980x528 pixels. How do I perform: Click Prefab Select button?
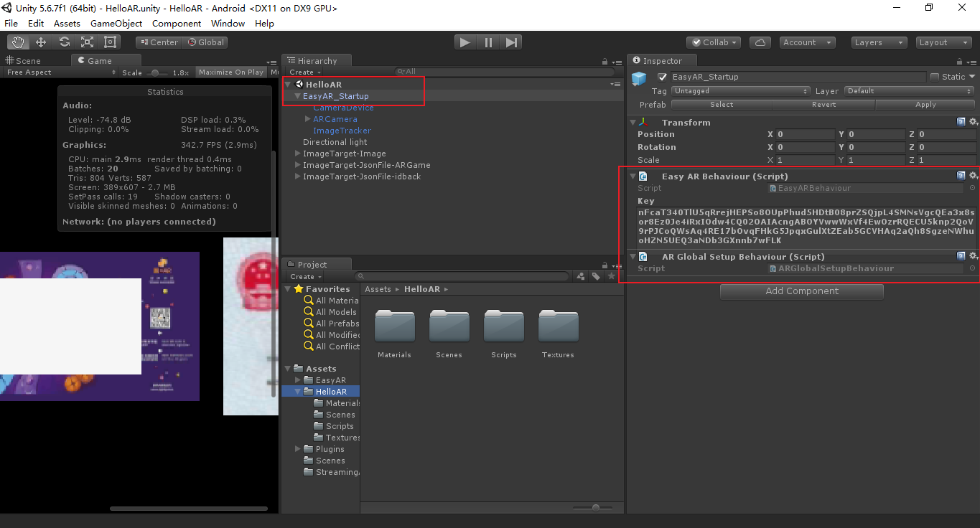pyautogui.click(x=722, y=104)
